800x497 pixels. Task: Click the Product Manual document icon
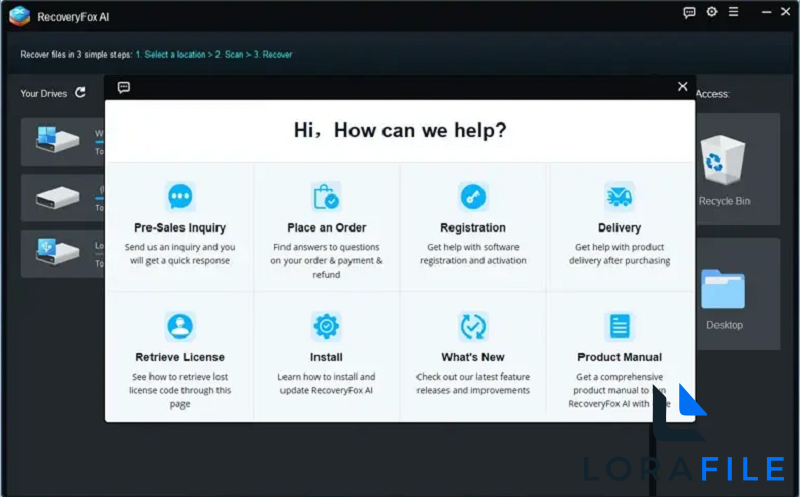(x=619, y=326)
